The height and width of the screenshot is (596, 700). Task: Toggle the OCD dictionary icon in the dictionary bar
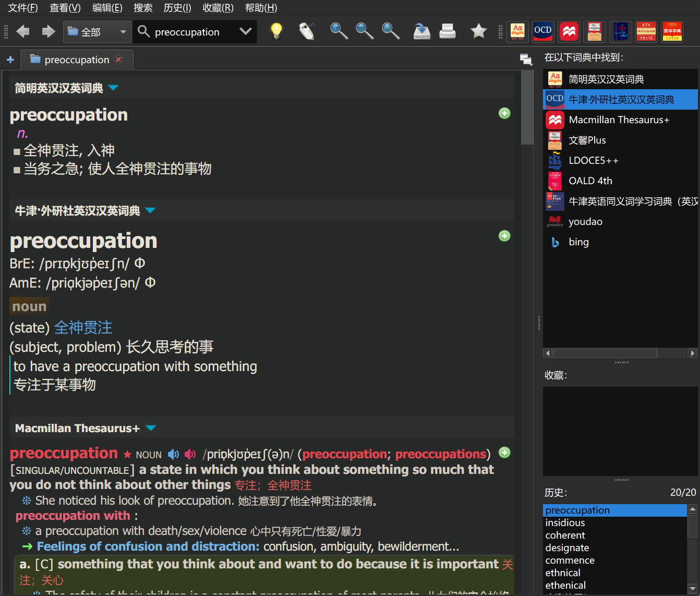point(543,32)
